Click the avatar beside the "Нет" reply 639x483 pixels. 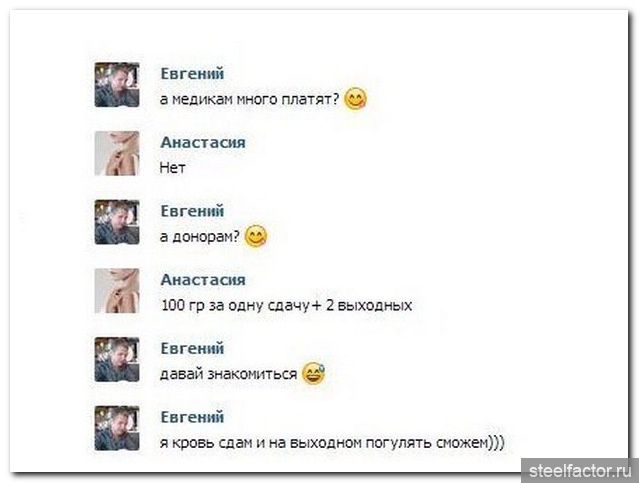(x=117, y=153)
